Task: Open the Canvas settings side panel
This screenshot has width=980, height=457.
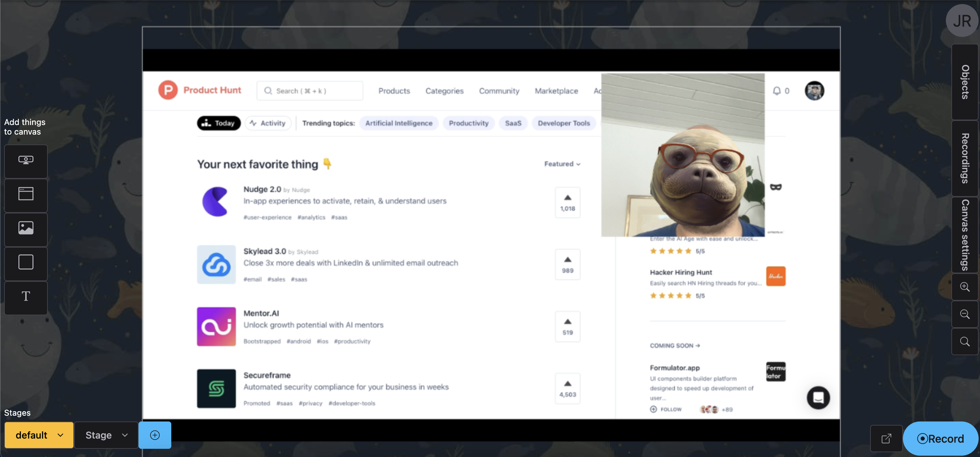Action: point(965,235)
